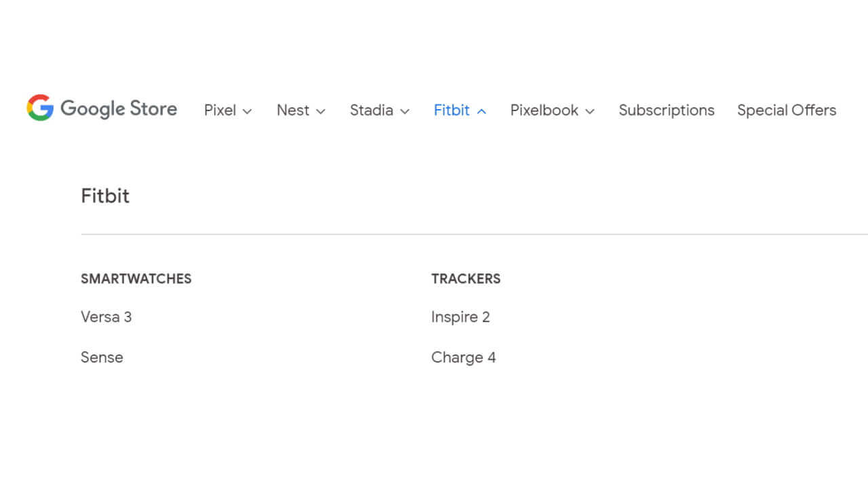Open the Versa 3 product page
868x488 pixels.
point(106,317)
